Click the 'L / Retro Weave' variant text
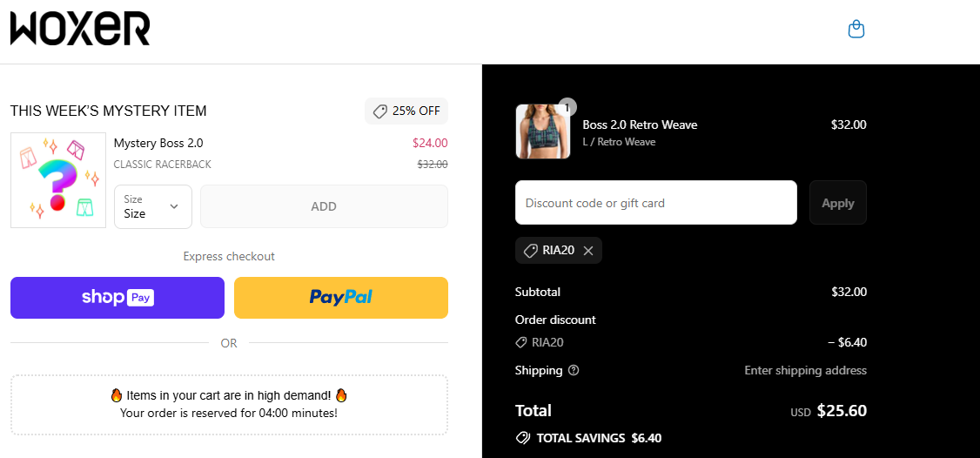 pyautogui.click(x=619, y=142)
